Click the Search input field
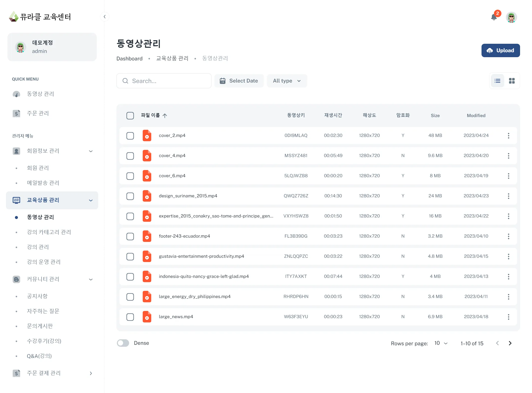This screenshot has width=532, height=393. pos(164,81)
